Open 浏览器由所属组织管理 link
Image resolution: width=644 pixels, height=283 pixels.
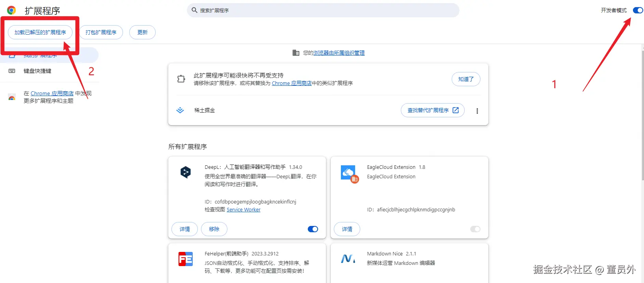(339, 53)
